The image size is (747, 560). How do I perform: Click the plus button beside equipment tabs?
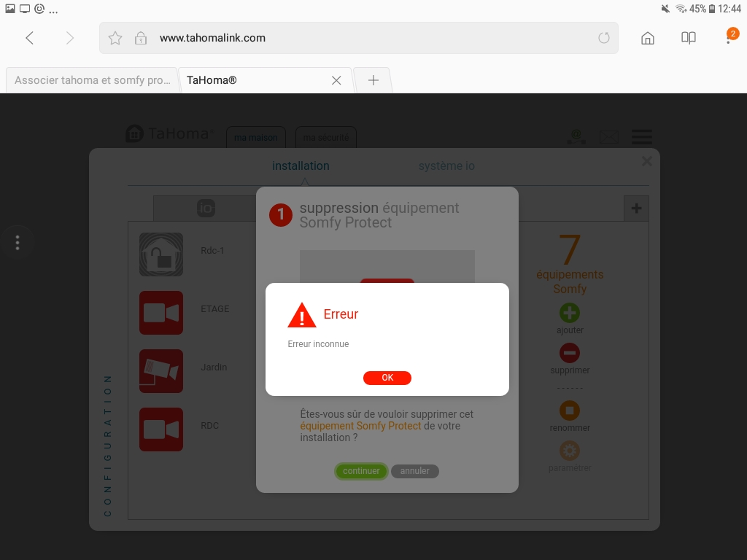pos(636,208)
